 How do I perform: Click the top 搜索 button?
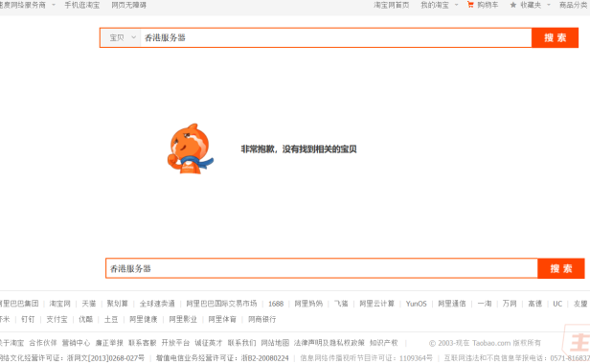tap(555, 37)
